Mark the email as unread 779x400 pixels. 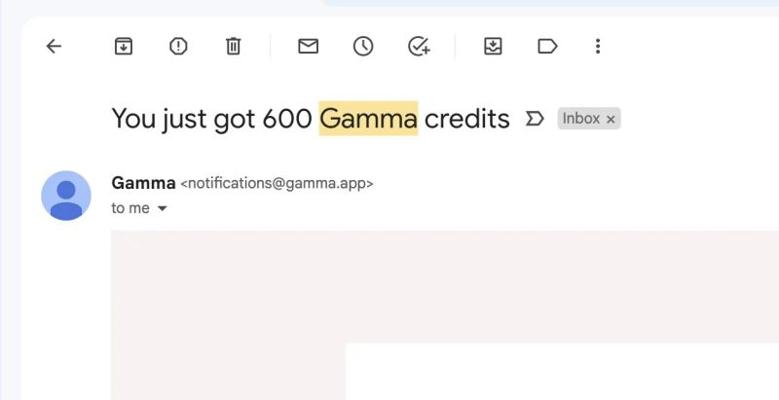click(x=308, y=46)
